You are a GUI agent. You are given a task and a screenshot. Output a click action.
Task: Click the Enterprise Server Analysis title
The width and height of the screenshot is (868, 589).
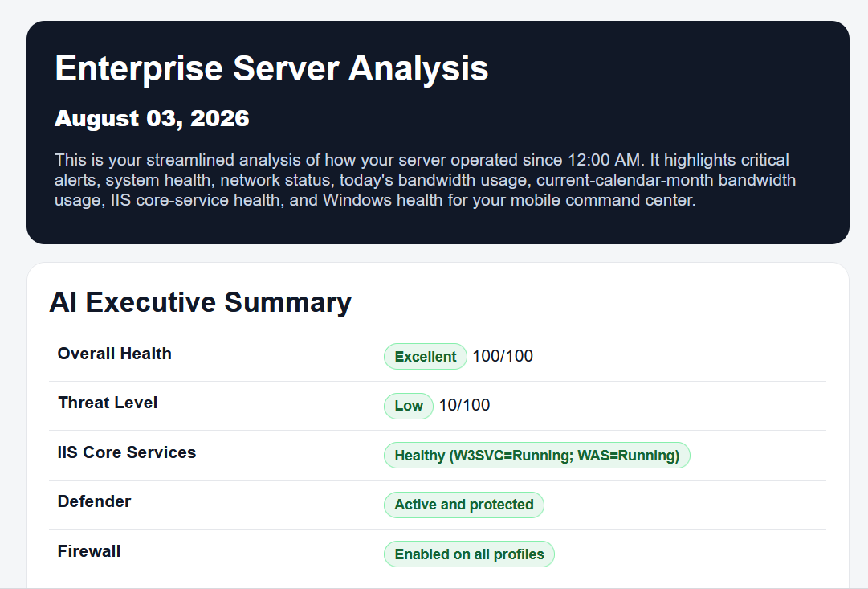click(271, 69)
